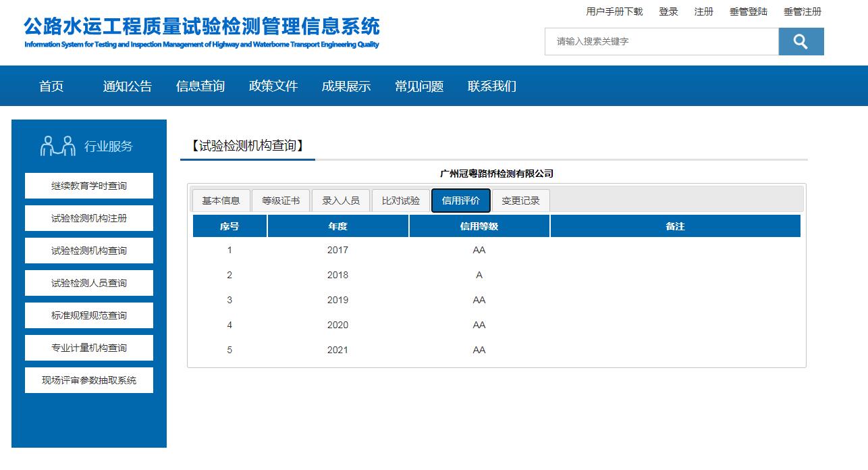Click 试验检测机构注册 sidebar button
Screen dimensions: 868x470
tap(89, 218)
